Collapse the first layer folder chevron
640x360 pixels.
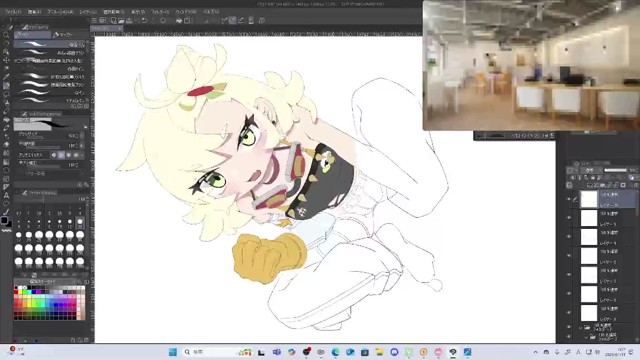pyautogui.click(x=580, y=327)
